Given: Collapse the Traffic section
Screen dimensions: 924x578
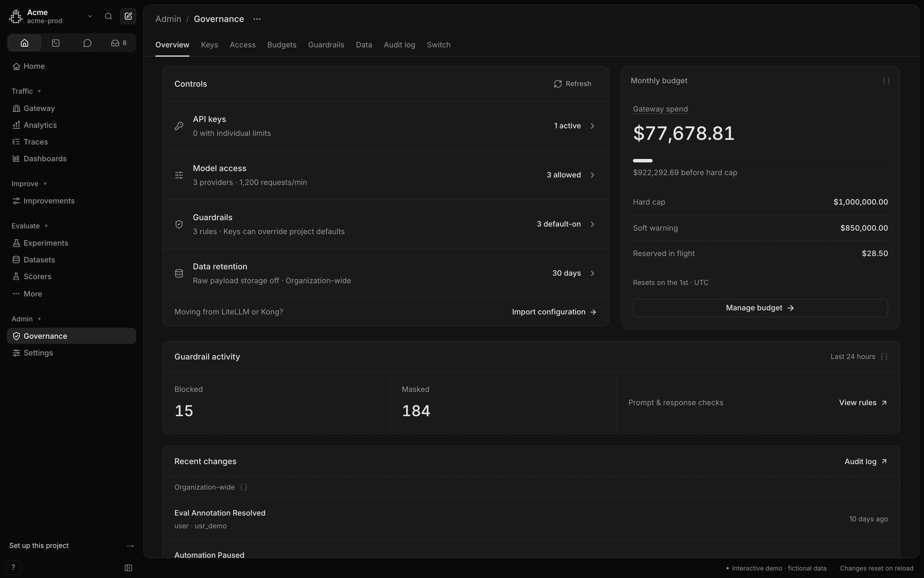Looking at the screenshot, I should (26, 91).
